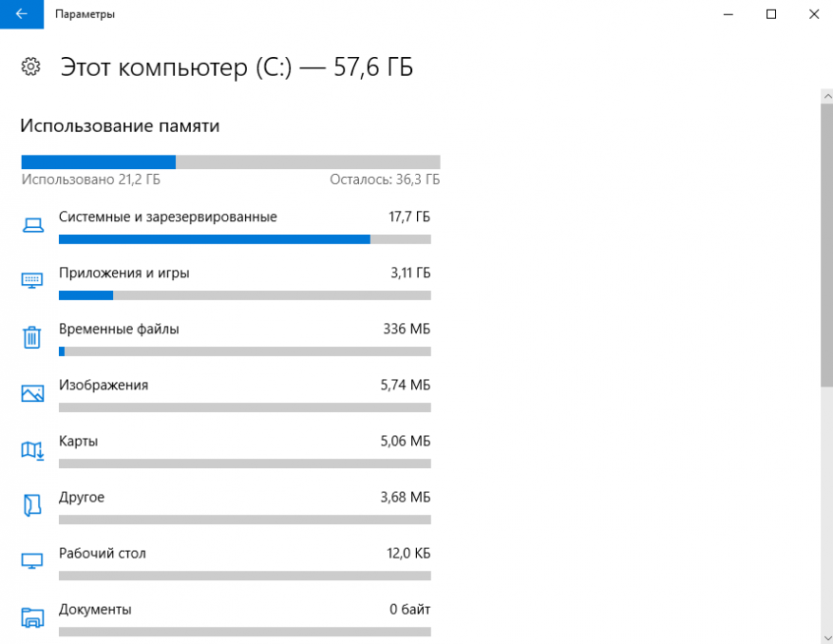Click the trash bin icon for temporary files
833x644 pixels.
pos(32,337)
